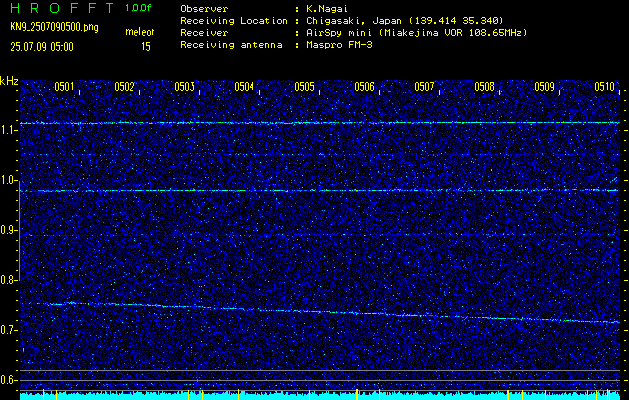This screenshot has width=629, height=400.
Task: Click the 0506 time marker
Action: click(x=364, y=87)
